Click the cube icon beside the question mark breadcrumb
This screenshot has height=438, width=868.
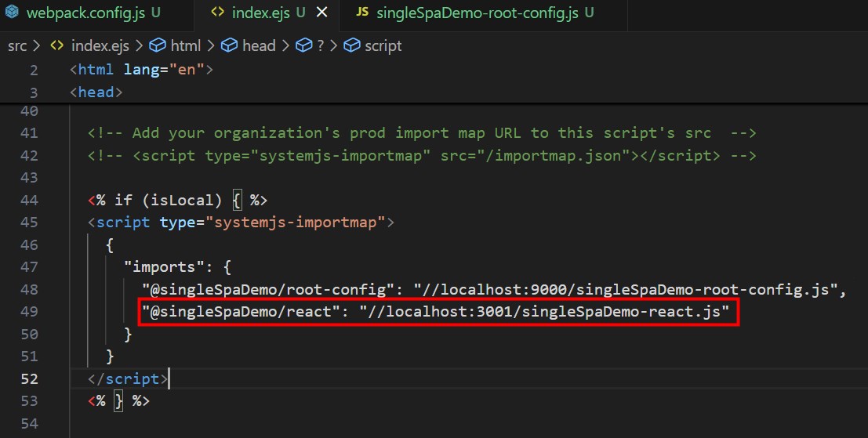(x=304, y=45)
